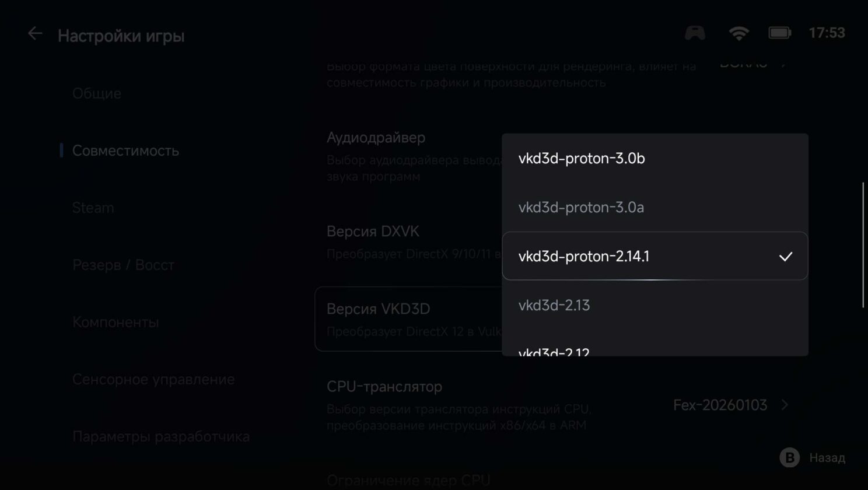Image resolution: width=868 pixels, height=490 pixels.
Task: Open Параметры разработчика section
Action: (161, 436)
